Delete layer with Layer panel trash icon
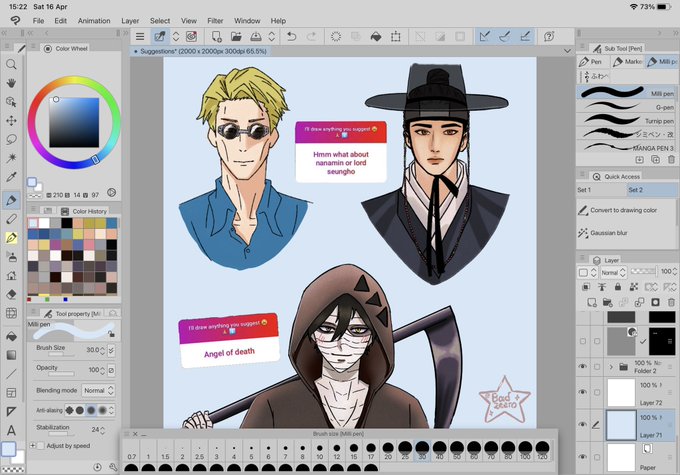This screenshot has height=475, width=680. point(671,302)
